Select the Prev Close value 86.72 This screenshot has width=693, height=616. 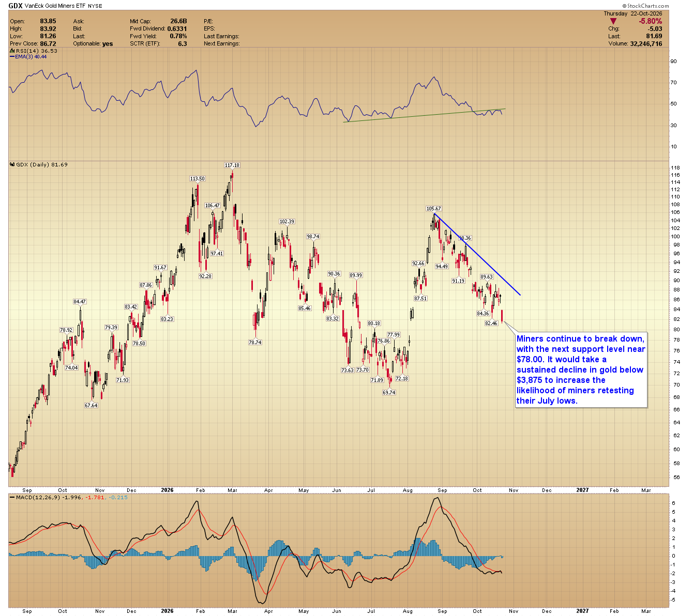[x=48, y=44]
